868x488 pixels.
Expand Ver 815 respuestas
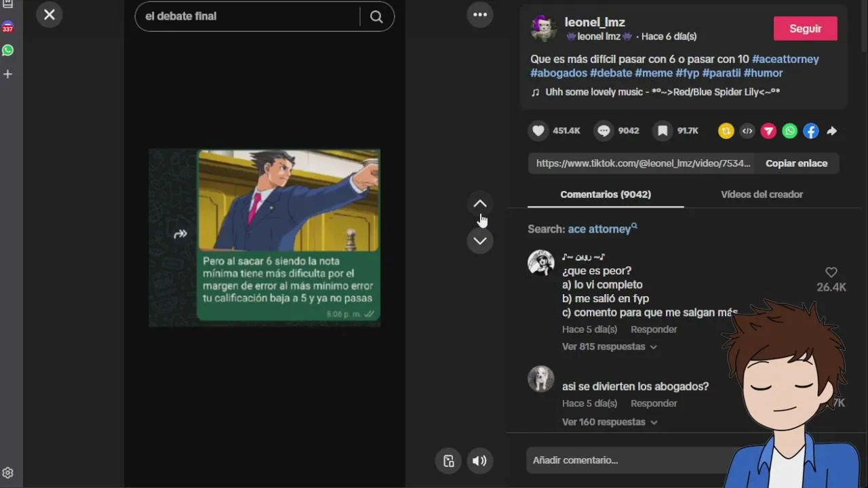click(609, 346)
